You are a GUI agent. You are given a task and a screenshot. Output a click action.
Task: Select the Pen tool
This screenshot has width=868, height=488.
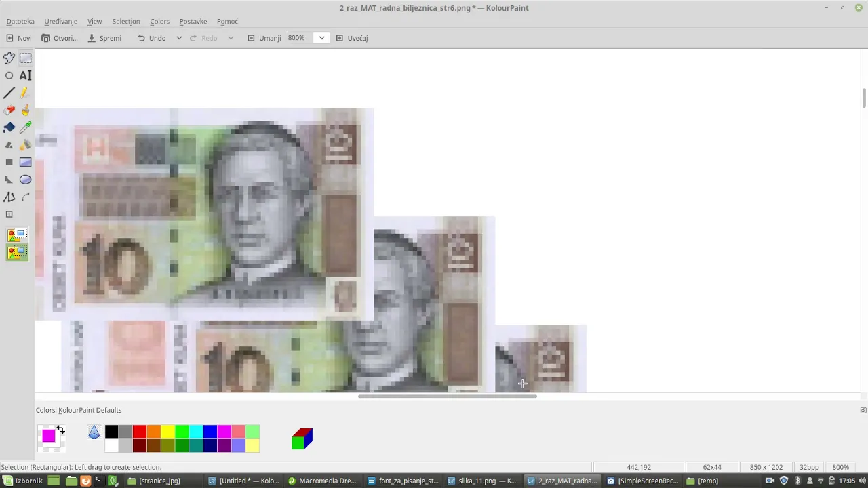pyautogui.click(x=25, y=93)
